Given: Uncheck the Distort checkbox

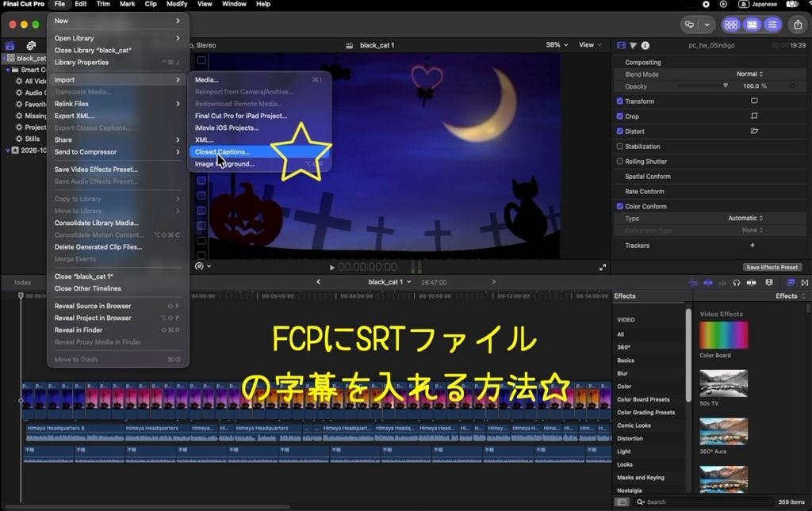Looking at the screenshot, I should click(x=620, y=131).
